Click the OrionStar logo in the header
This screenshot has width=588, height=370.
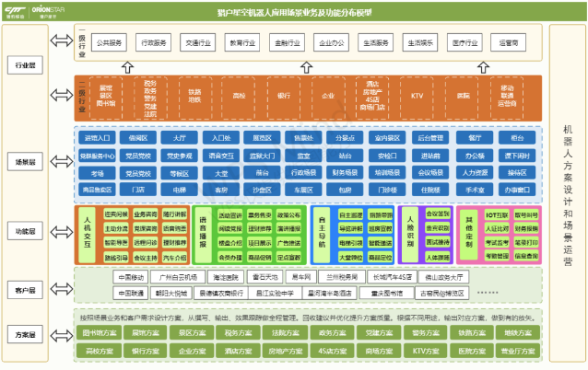48,12
